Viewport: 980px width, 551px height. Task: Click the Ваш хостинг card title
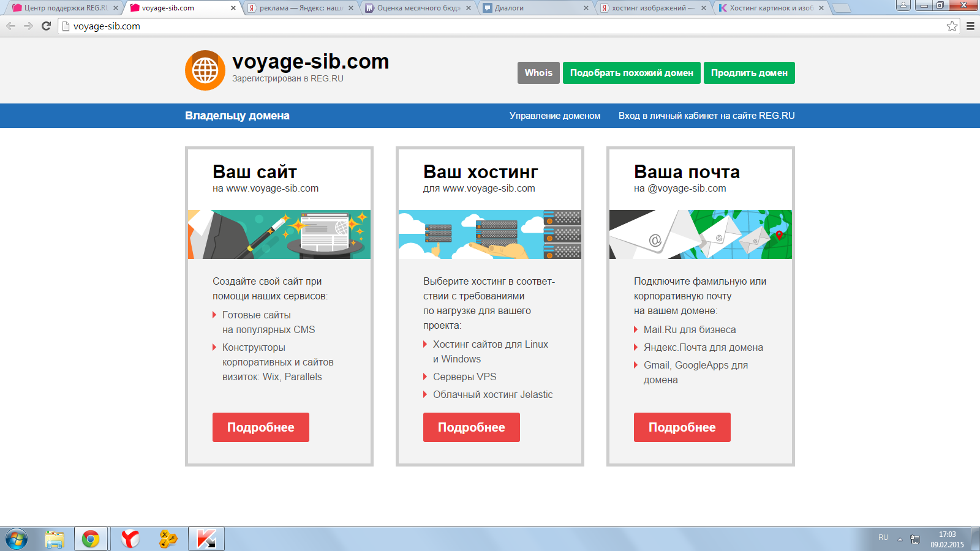[x=481, y=171]
